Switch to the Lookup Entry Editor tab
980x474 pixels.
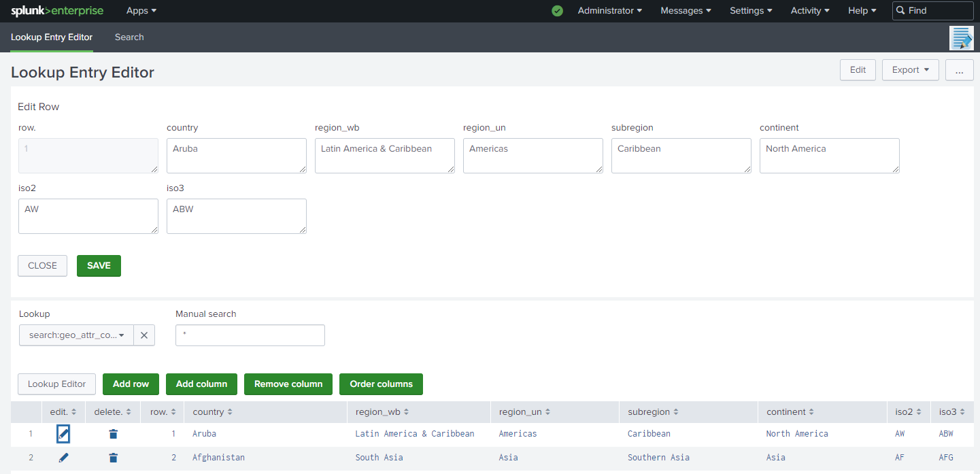point(52,37)
